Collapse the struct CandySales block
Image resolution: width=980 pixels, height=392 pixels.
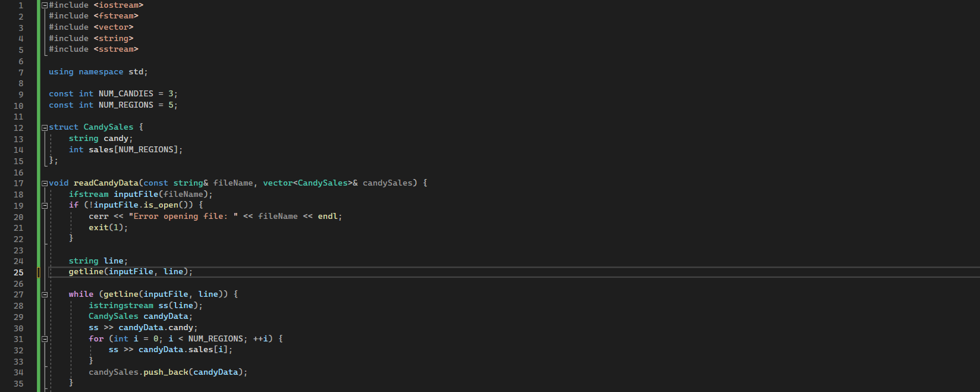[x=45, y=127]
